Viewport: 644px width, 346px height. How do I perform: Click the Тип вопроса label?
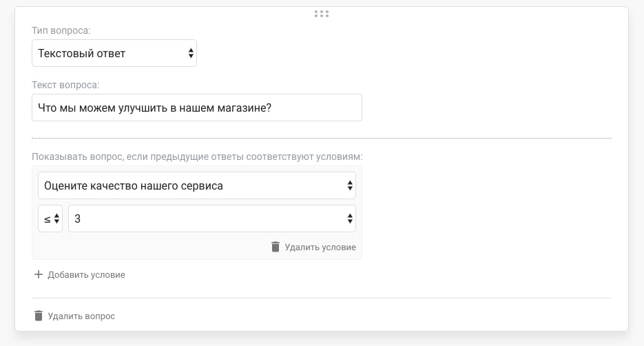pos(61,31)
